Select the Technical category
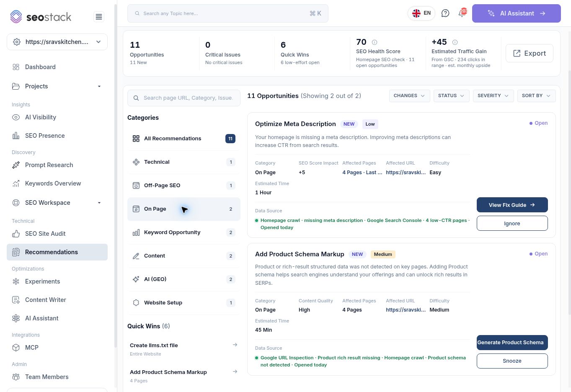 click(184, 162)
